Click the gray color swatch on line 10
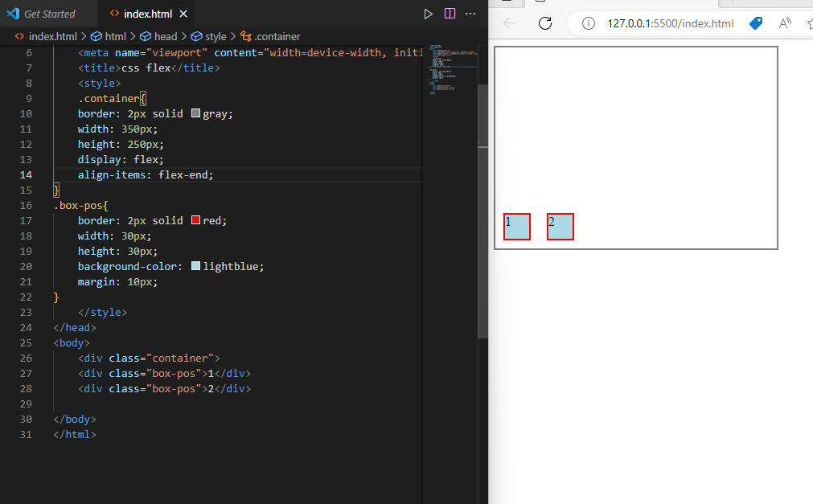This screenshot has height=504, width=813. click(195, 113)
